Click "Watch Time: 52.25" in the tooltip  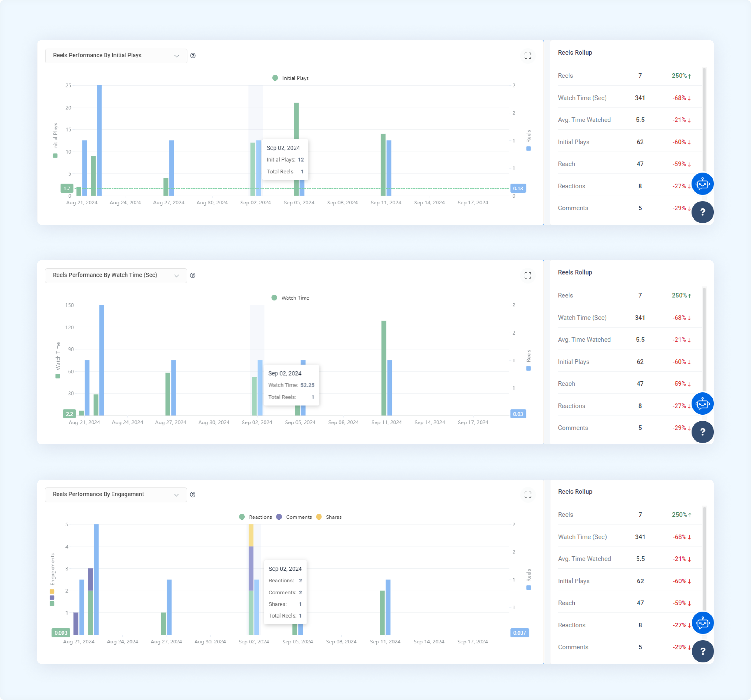click(x=291, y=385)
